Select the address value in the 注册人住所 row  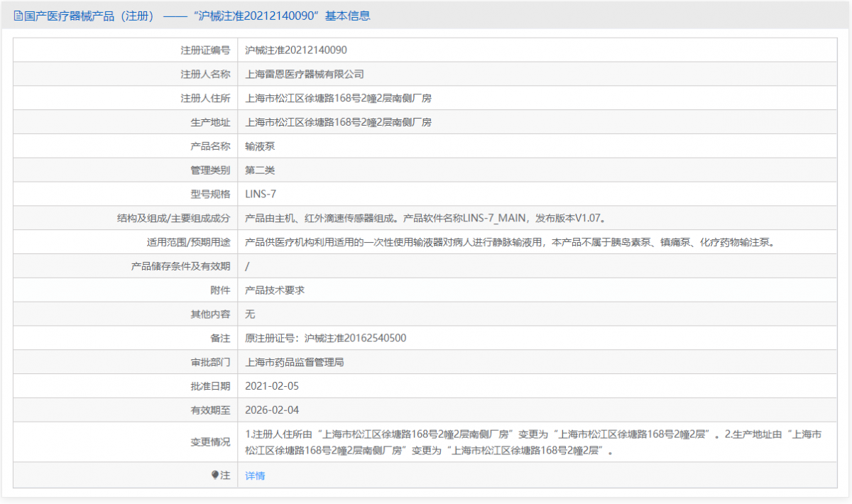338,98
